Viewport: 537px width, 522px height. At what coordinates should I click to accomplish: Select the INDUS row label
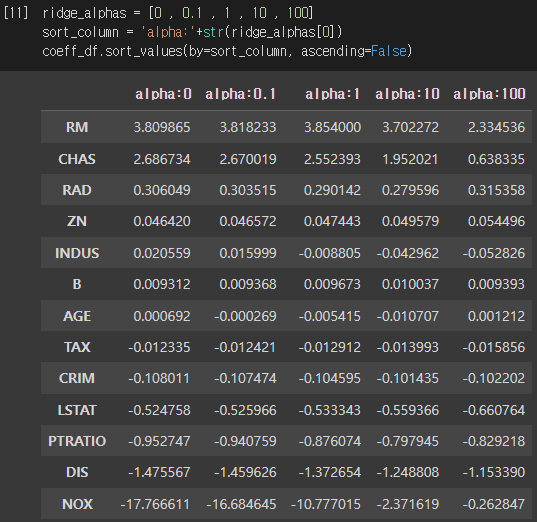click(77, 253)
